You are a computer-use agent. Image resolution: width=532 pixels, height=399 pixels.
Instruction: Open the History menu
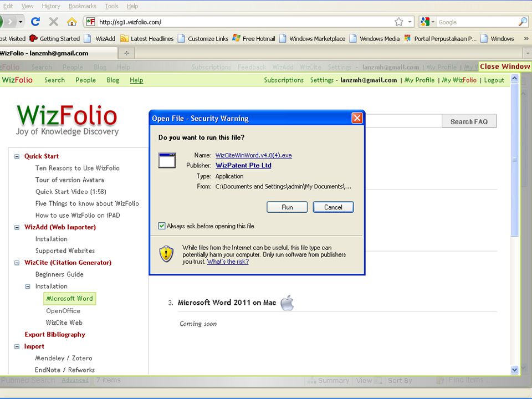(51, 6)
